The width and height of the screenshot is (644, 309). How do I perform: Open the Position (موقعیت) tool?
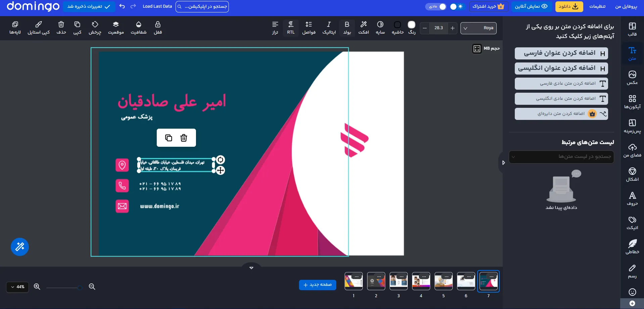[116, 28]
